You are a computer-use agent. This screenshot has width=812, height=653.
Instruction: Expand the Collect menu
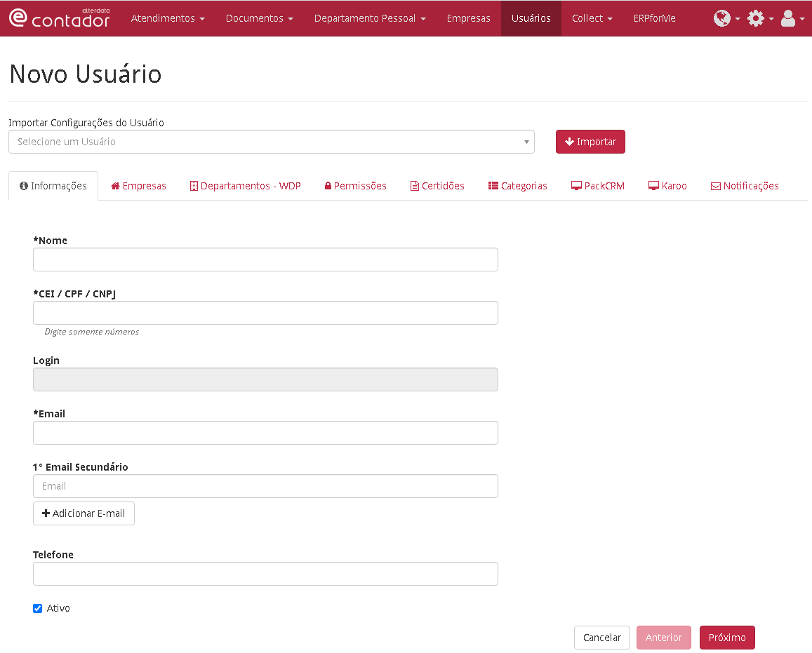pyautogui.click(x=592, y=18)
